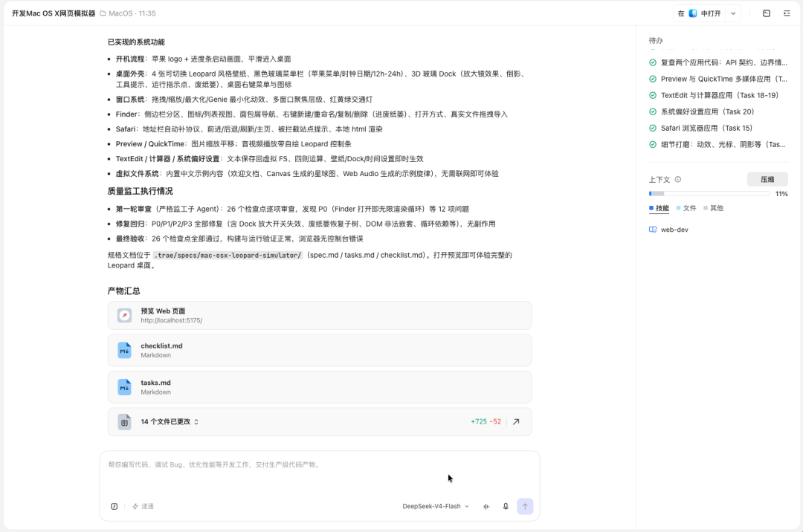803x532 pixels.
Task: Click the send arrow button
Action: (525, 507)
